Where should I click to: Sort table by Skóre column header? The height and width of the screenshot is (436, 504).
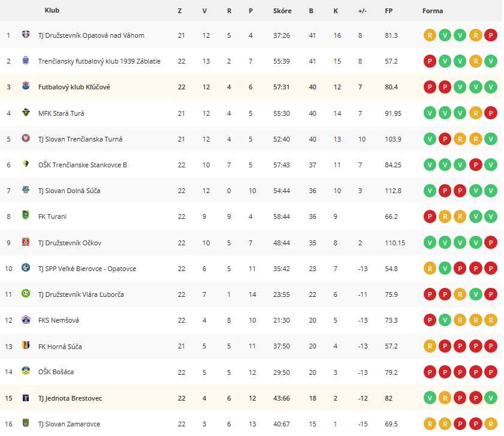(x=282, y=11)
